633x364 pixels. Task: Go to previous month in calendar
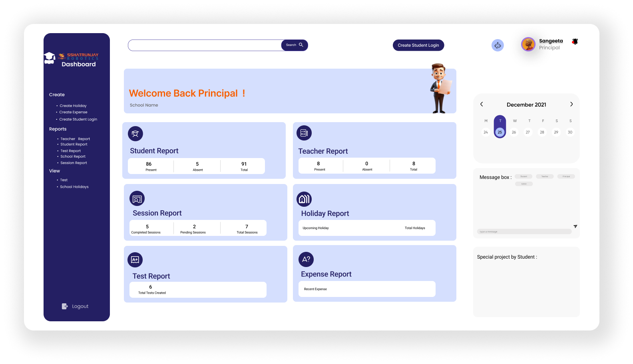(482, 104)
